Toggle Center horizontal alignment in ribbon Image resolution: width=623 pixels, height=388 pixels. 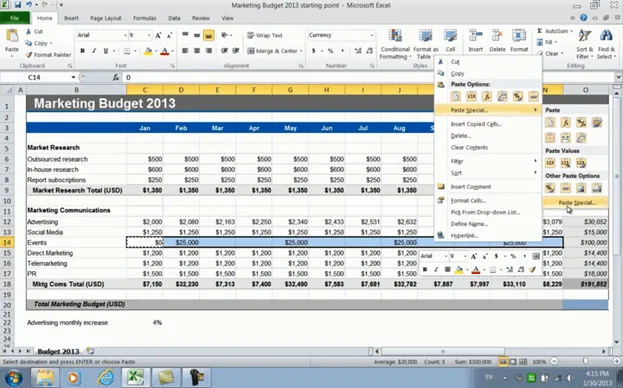click(x=197, y=51)
